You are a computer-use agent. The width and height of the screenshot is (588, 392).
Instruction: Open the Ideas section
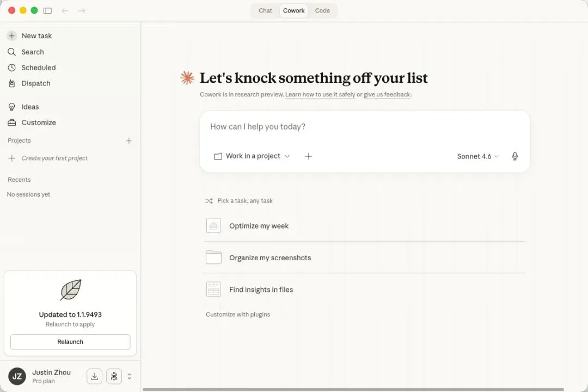30,107
